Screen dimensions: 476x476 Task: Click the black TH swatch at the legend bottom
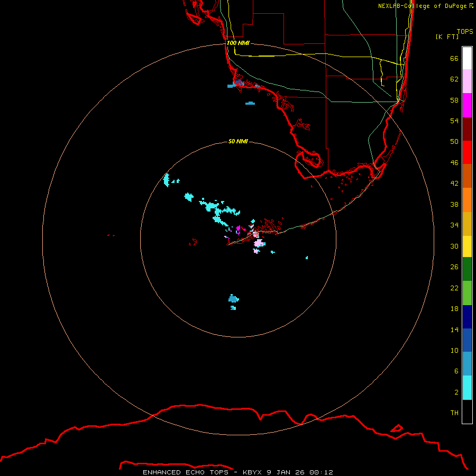[x=467, y=411]
